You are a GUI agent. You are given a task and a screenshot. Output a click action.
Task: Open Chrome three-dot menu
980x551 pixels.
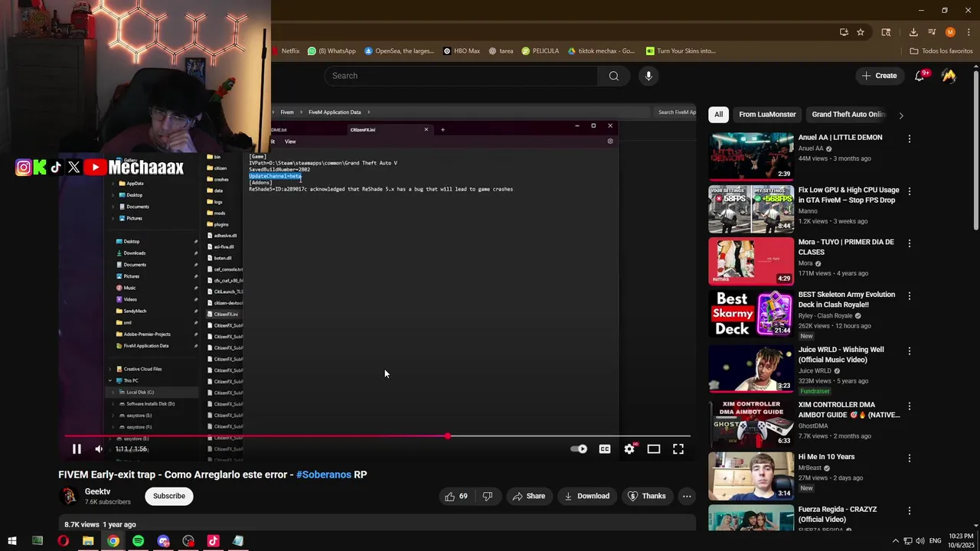968,32
